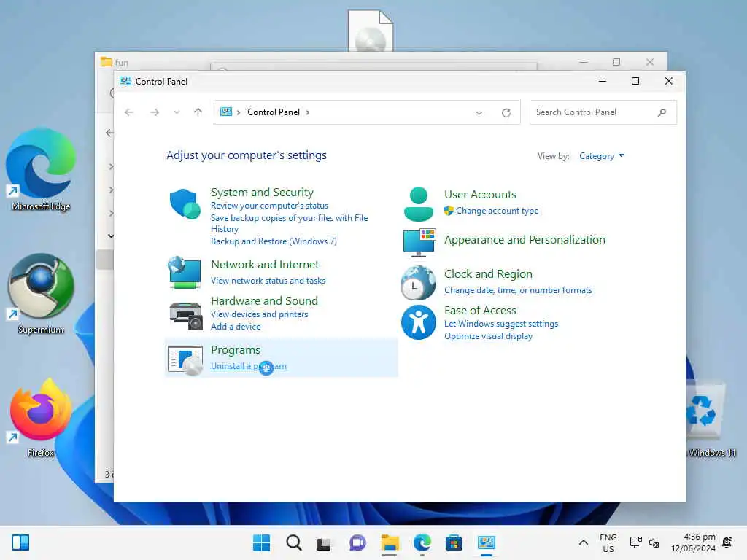Expand the first breadcrumb chevron in the address bar

239,112
